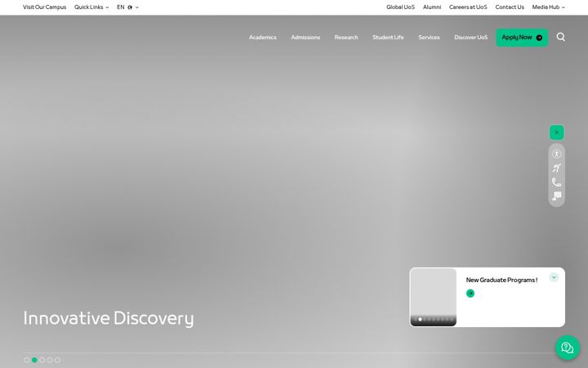Click the hearing impairment ear icon
The height and width of the screenshot is (368, 588).
click(x=556, y=168)
